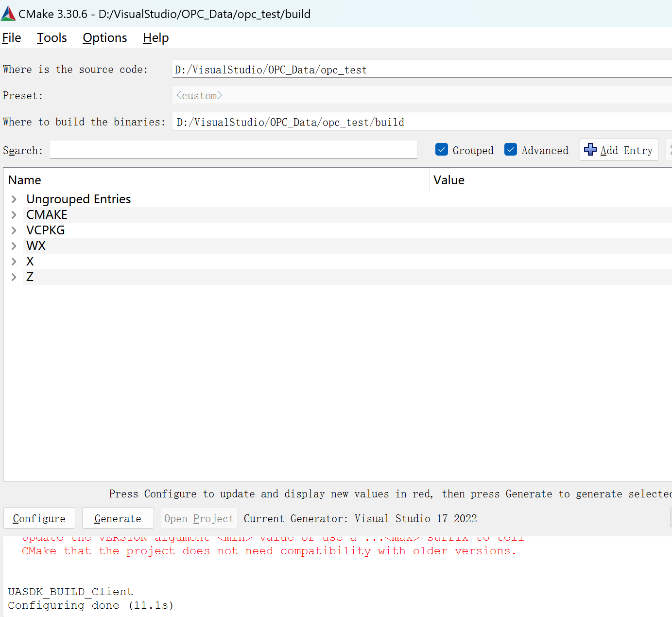
Task: Click 'UASDK_BUILD_Client' log output text
Action: (x=70, y=592)
